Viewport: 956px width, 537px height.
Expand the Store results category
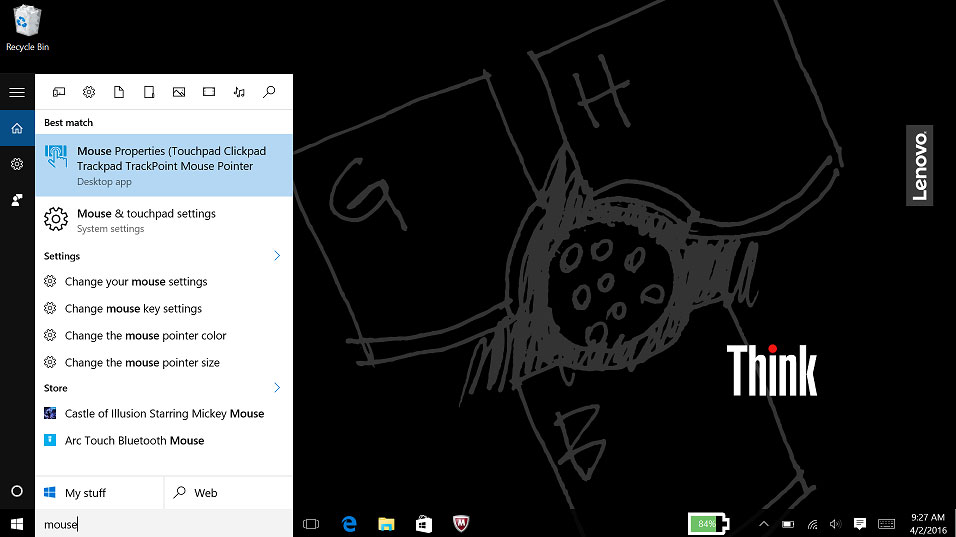[x=277, y=388]
